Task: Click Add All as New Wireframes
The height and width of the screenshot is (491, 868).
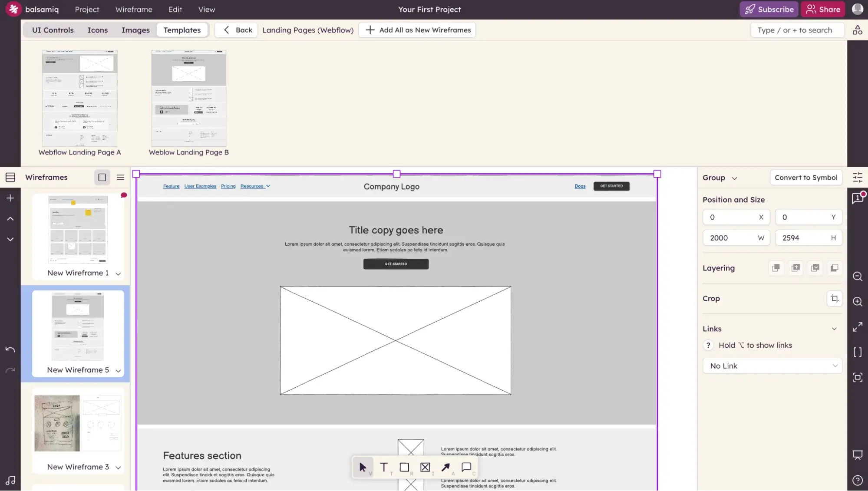Action: point(417,30)
